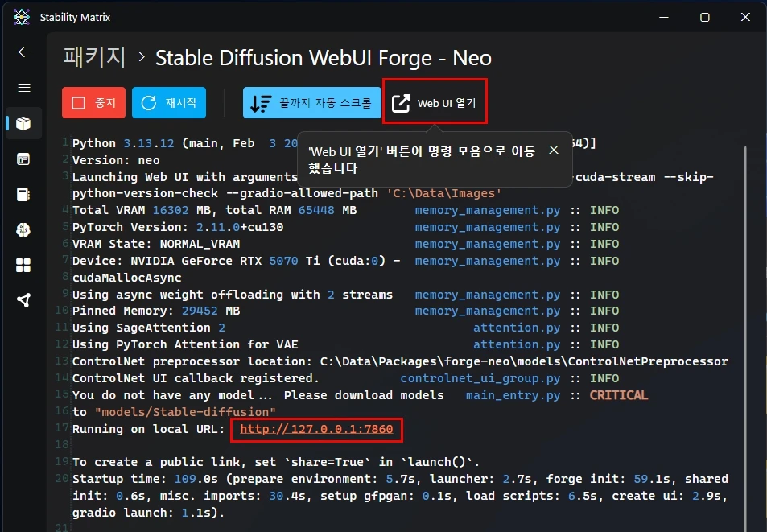The image size is (767, 532).
Task: Click the Stable Diffusion WebUI Forge - Neo title
Action: [x=324, y=58]
